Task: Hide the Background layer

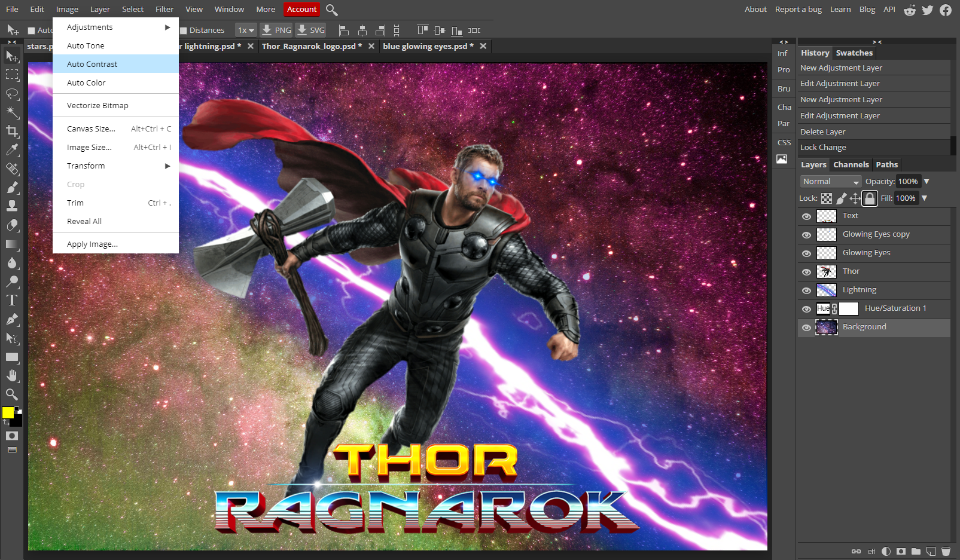Action: 806,328
